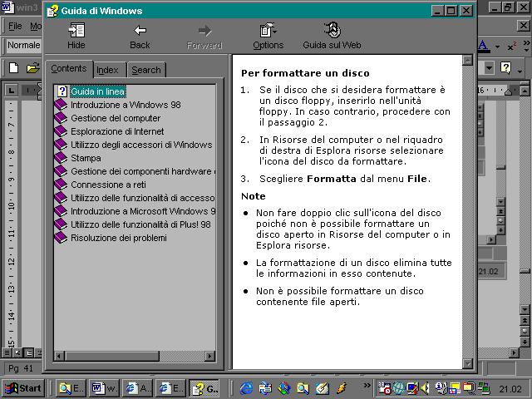This screenshot has height=399, width=532.
Task: Switch to the A.. Internet Explorer taskbar button
Action: point(137,388)
